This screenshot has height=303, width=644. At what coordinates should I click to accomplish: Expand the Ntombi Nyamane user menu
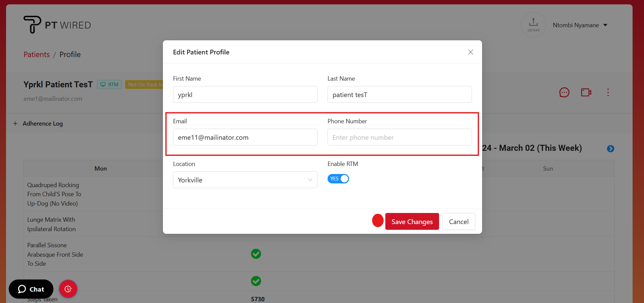click(580, 25)
